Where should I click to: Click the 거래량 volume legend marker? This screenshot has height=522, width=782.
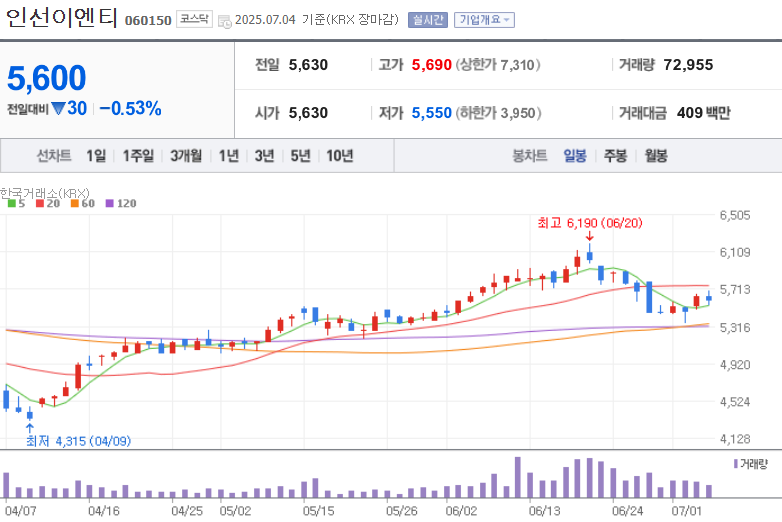736,464
